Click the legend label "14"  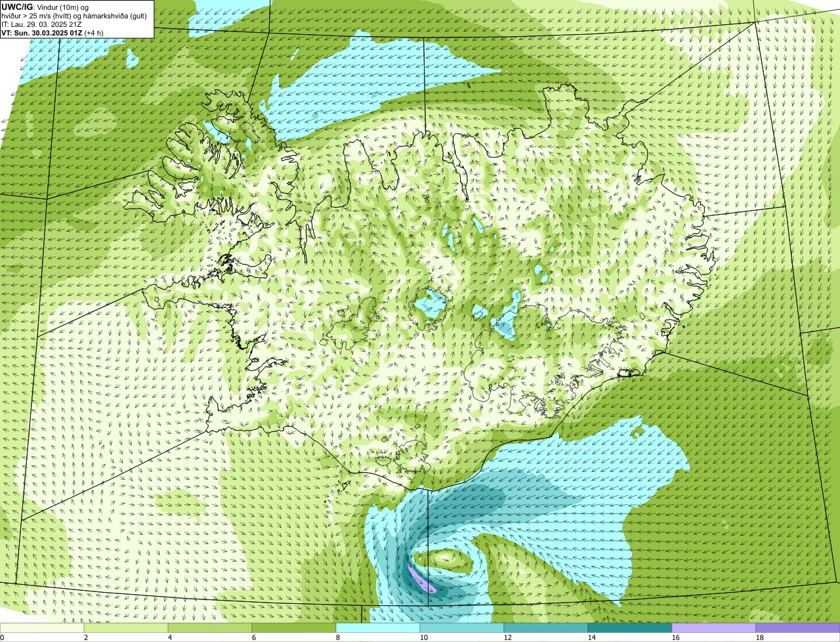pos(592,637)
